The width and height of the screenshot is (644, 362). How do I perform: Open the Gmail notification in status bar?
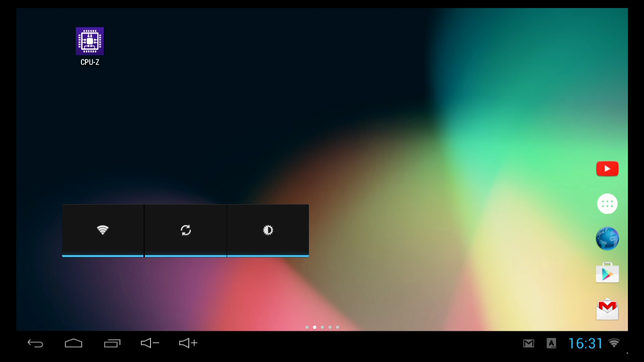[528, 343]
